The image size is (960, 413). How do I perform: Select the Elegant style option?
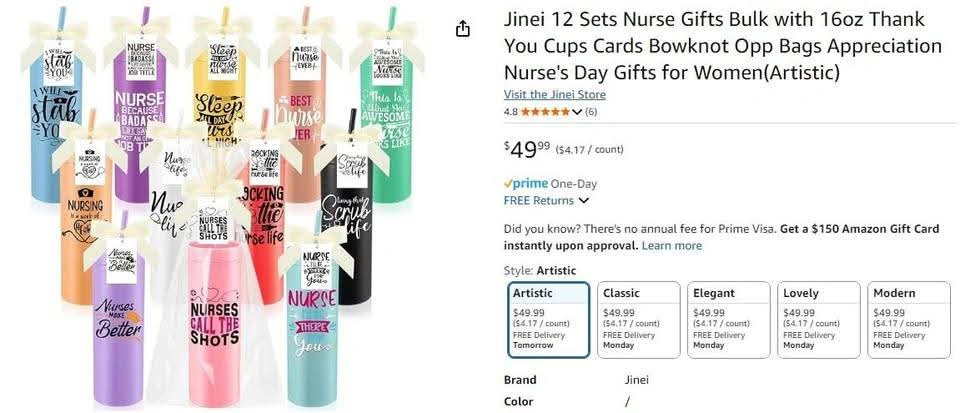click(x=728, y=319)
